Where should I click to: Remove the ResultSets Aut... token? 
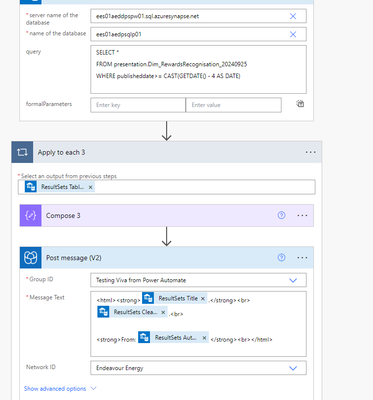pos(204,338)
